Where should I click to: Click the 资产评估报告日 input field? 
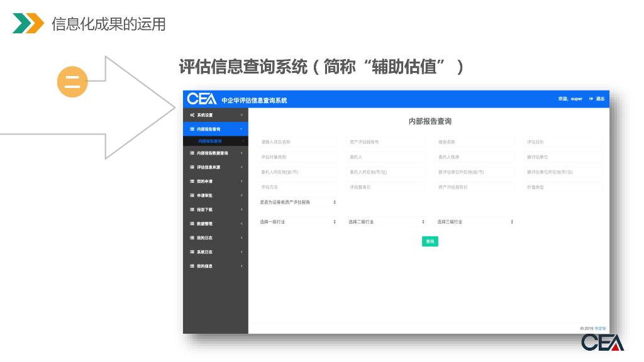(475, 187)
